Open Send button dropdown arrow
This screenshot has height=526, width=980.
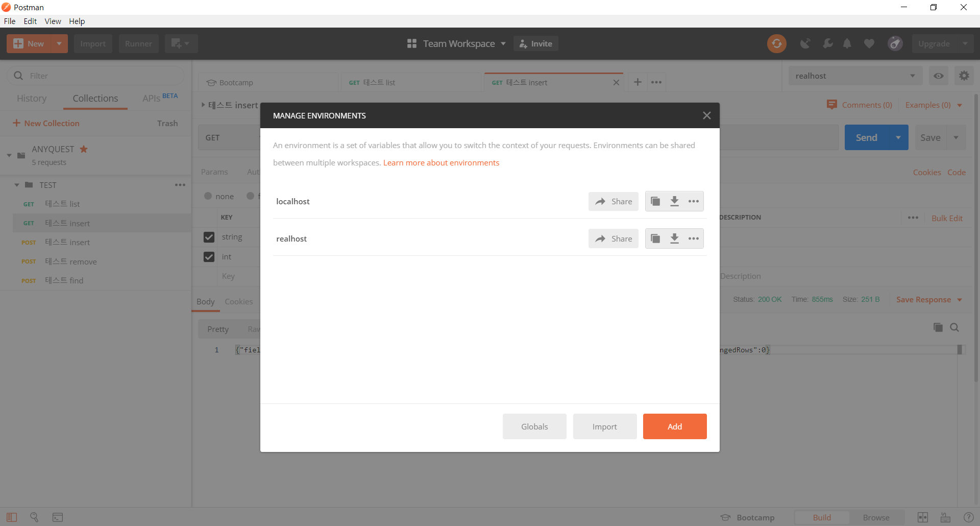click(x=898, y=137)
